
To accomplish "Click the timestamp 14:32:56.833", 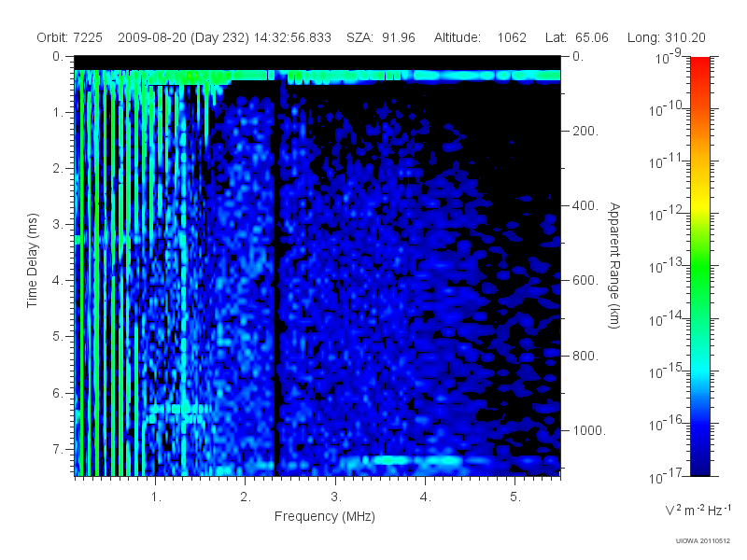I will pos(292,37).
